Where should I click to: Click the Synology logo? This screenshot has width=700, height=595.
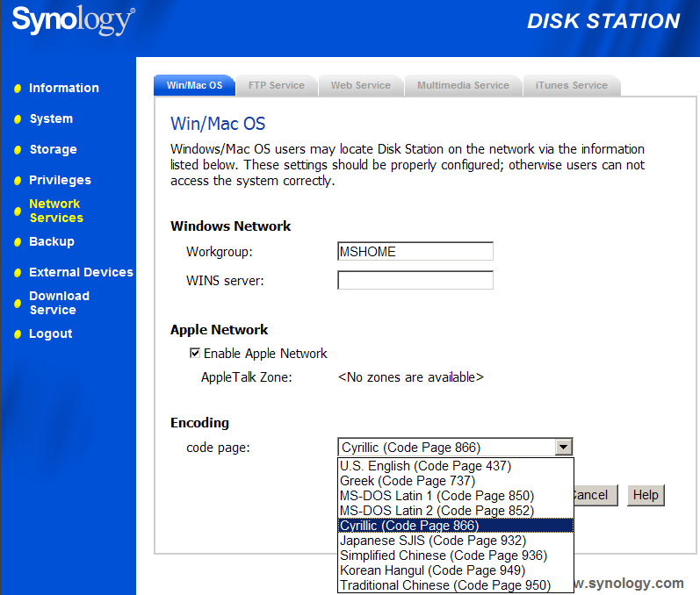point(73,20)
